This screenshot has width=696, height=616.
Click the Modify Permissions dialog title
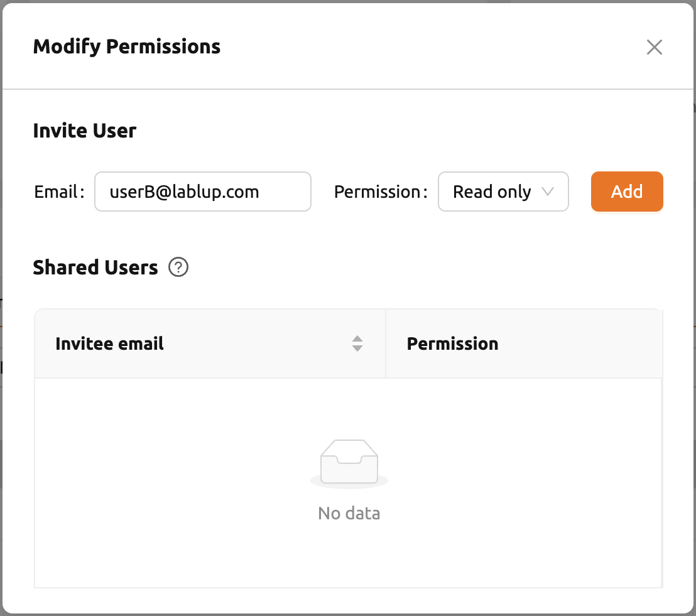[127, 46]
